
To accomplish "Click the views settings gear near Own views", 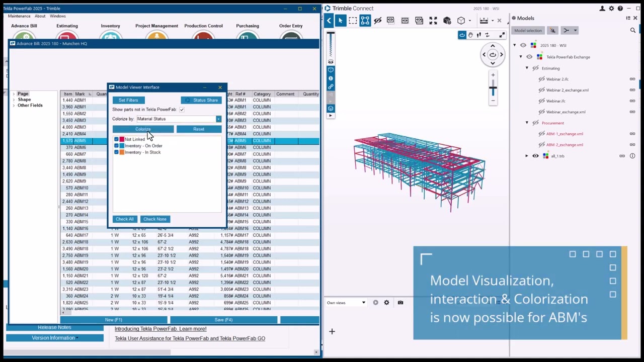I will pos(386,303).
